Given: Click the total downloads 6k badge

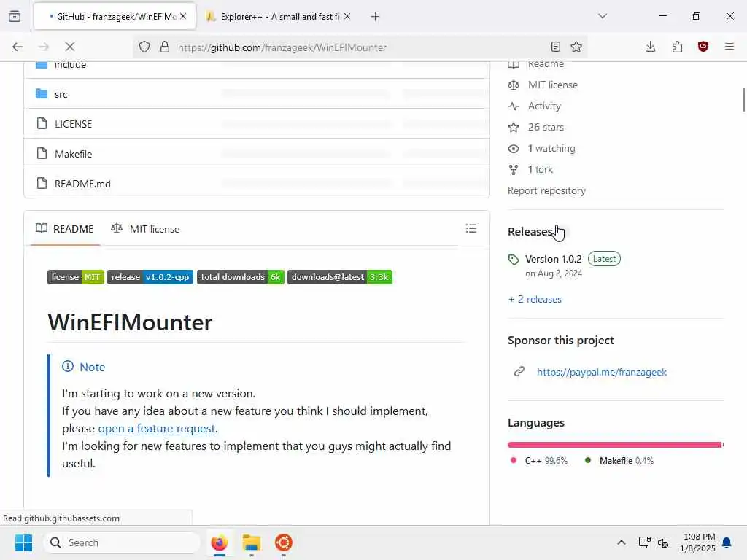Looking at the screenshot, I should click(241, 277).
